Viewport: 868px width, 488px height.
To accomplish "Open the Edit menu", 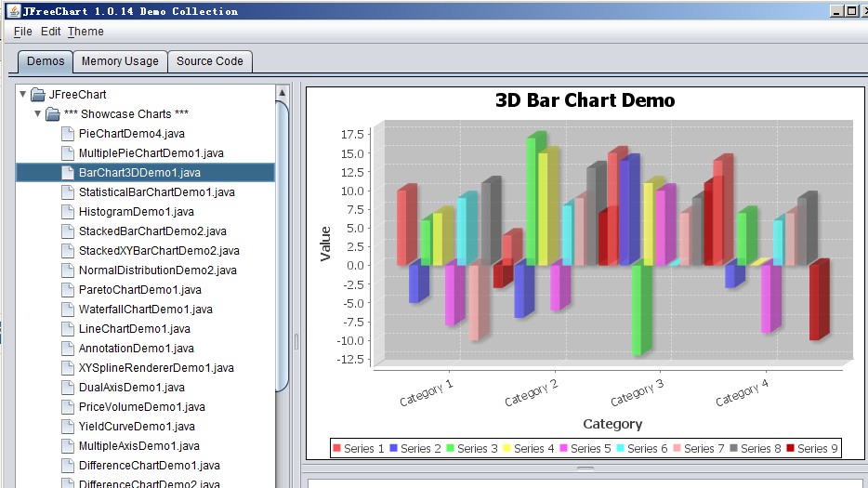I will click(x=50, y=32).
